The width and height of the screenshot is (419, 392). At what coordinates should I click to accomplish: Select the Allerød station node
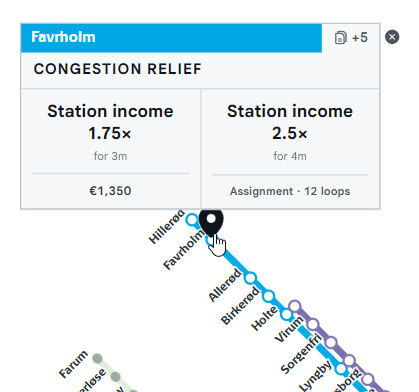(250, 278)
